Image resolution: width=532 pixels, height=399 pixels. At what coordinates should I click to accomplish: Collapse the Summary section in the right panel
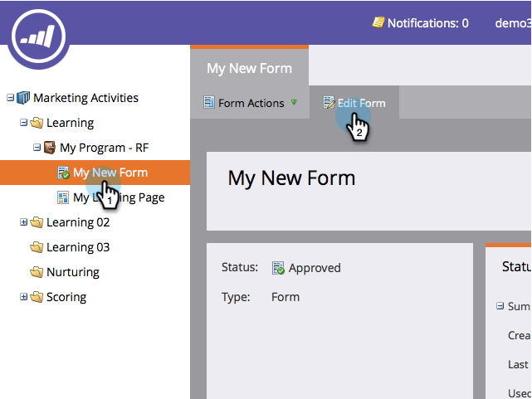[500, 306]
